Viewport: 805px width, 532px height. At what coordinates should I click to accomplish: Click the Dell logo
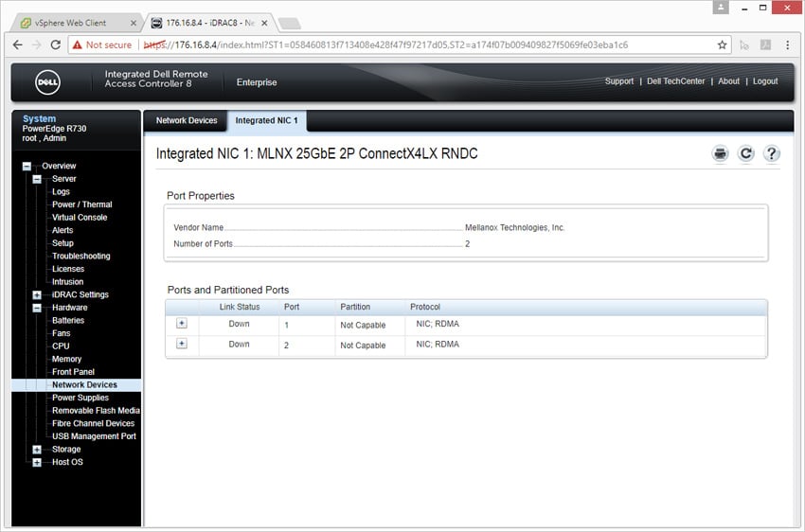(x=47, y=82)
